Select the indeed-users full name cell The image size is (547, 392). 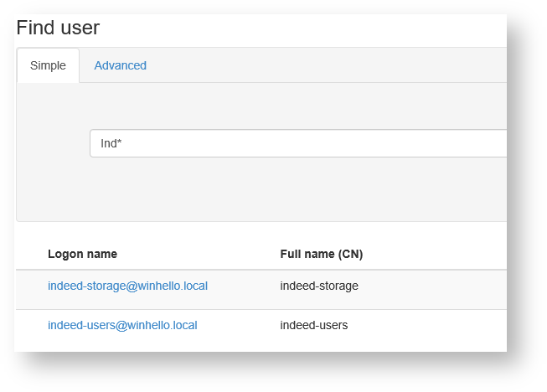click(x=313, y=325)
